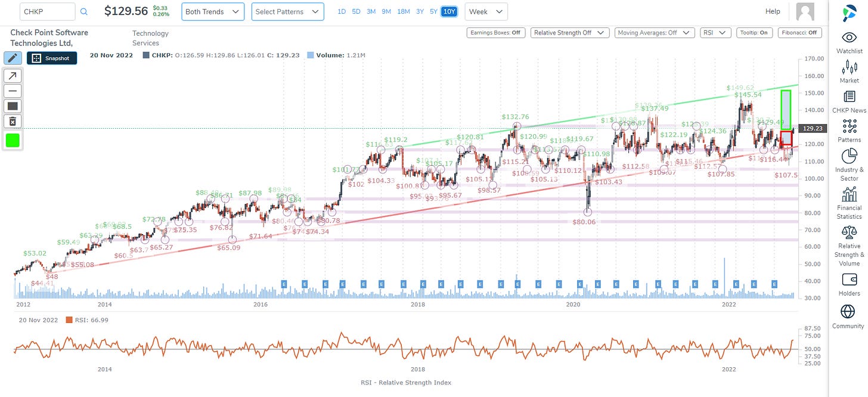Open Moving Averages dropdown
Image resolution: width=868 pixels, height=397 pixels.
pos(655,33)
